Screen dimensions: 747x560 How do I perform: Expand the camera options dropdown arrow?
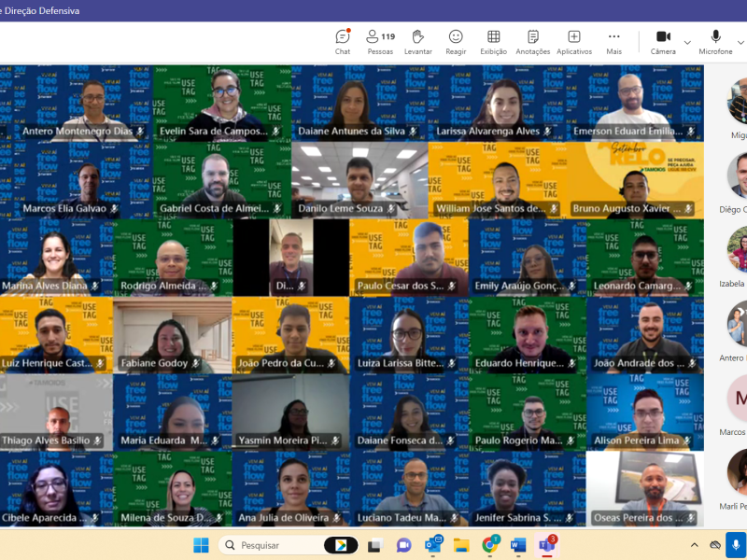click(x=687, y=42)
